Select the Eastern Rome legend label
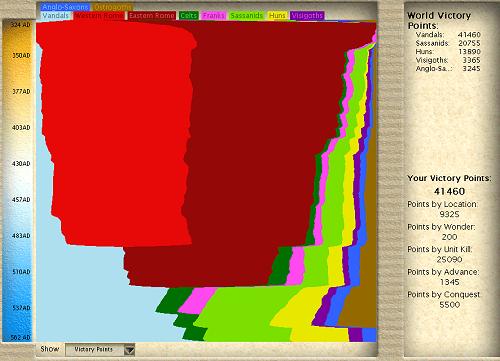 pos(152,16)
